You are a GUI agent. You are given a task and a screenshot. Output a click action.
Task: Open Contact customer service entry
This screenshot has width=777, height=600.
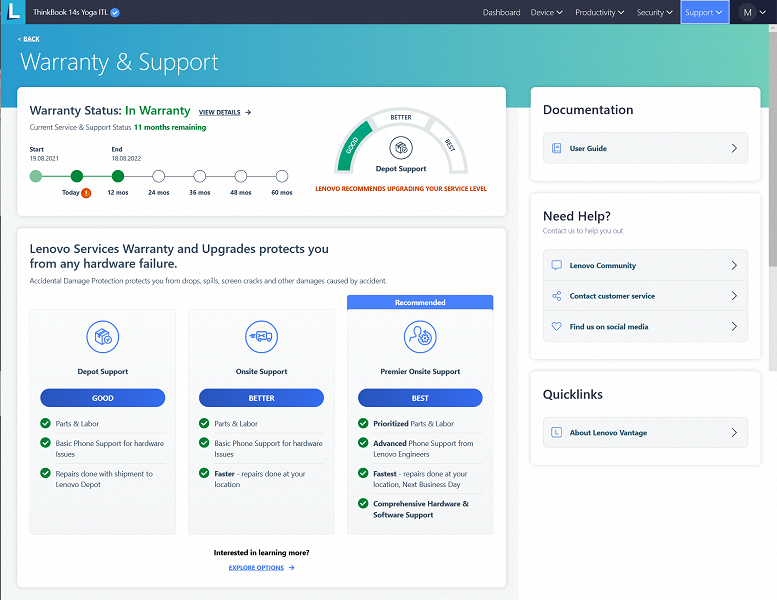tap(645, 296)
